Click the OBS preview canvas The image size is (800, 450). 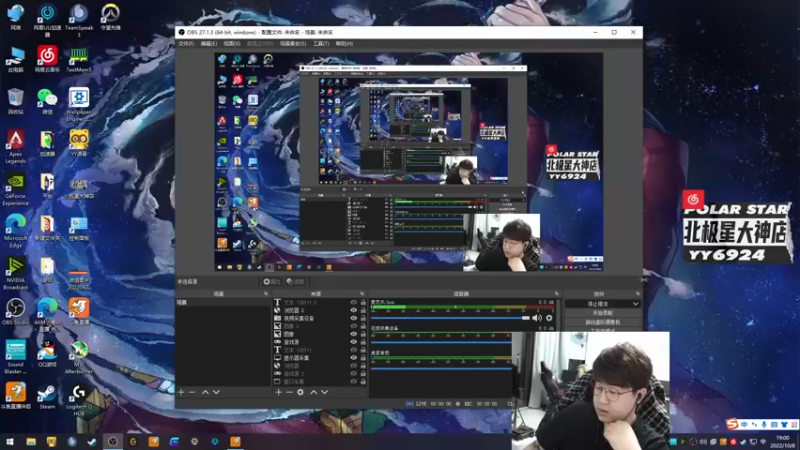tap(409, 162)
